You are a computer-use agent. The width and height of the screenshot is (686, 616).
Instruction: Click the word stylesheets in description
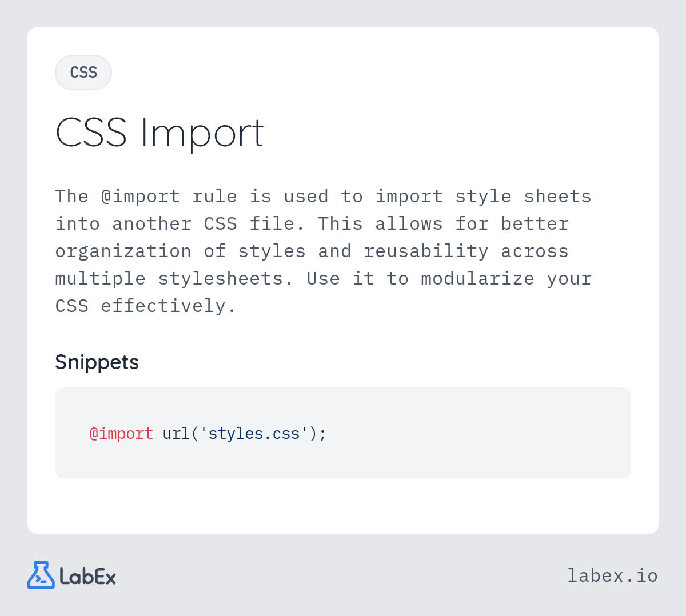pos(226,279)
